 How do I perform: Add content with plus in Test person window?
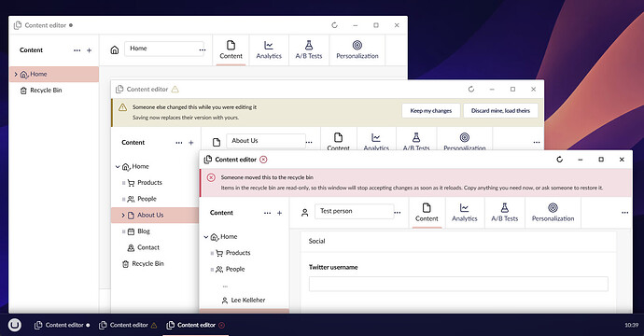(279, 213)
